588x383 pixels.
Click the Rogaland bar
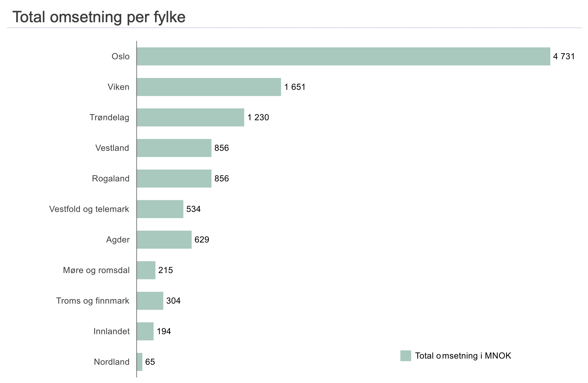click(174, 179)
